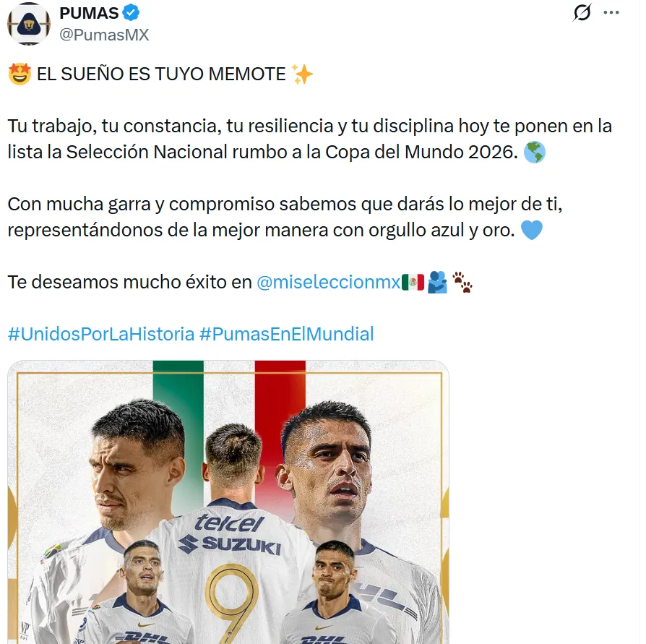
Task: Open the #UnidosPorLaHistoria hashtag
Action: 101,334
